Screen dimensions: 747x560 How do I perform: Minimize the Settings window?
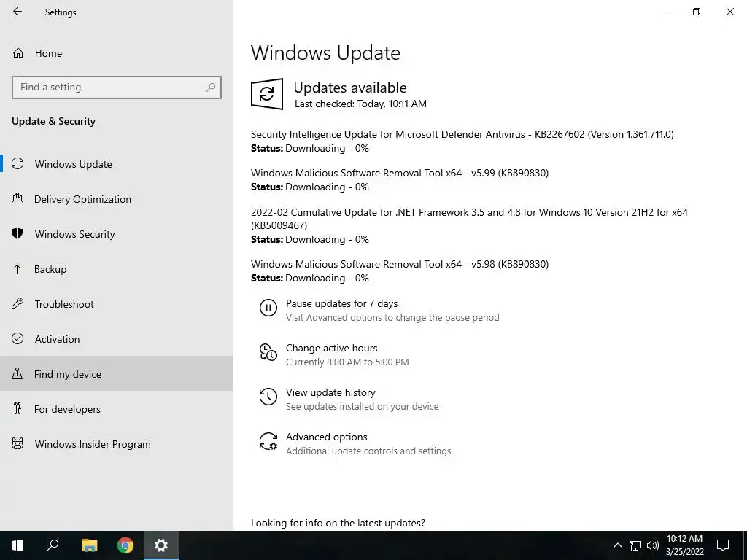click(x=663, y=12)
